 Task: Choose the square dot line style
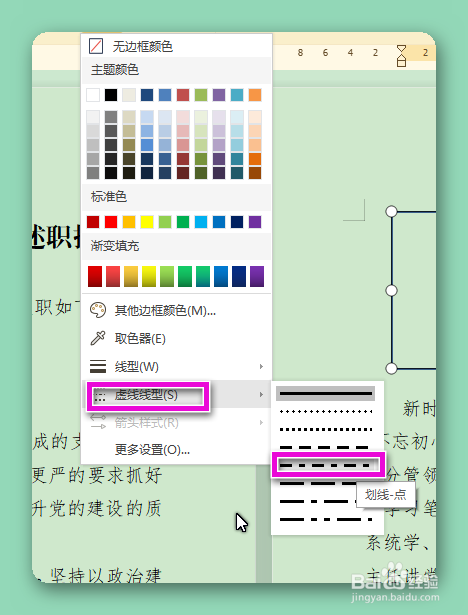coord(326,429)
